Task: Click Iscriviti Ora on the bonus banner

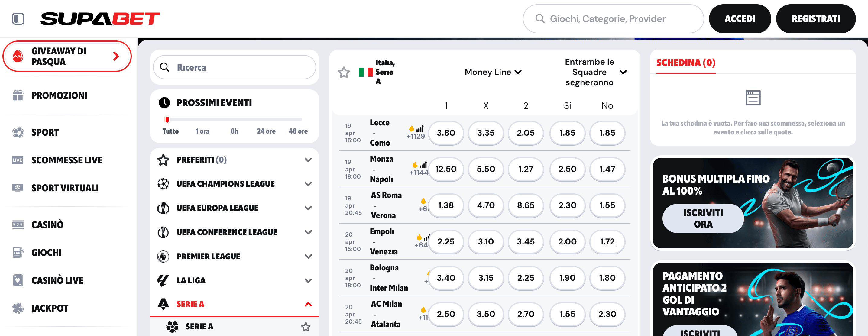Action: click(703, 218)
